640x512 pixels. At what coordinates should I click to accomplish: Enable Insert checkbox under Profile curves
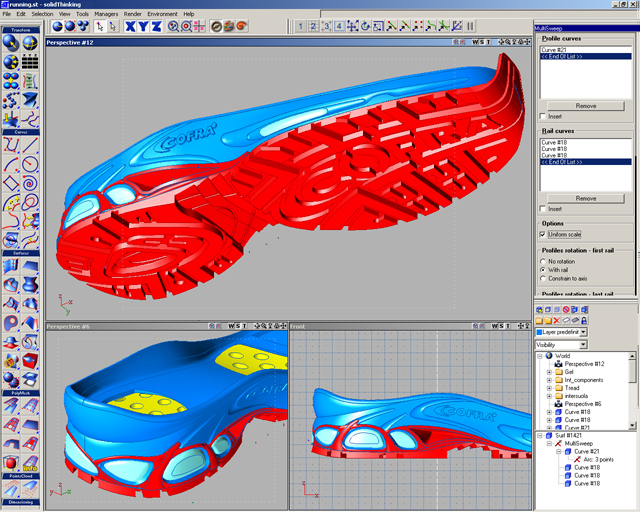pos(543,117)
